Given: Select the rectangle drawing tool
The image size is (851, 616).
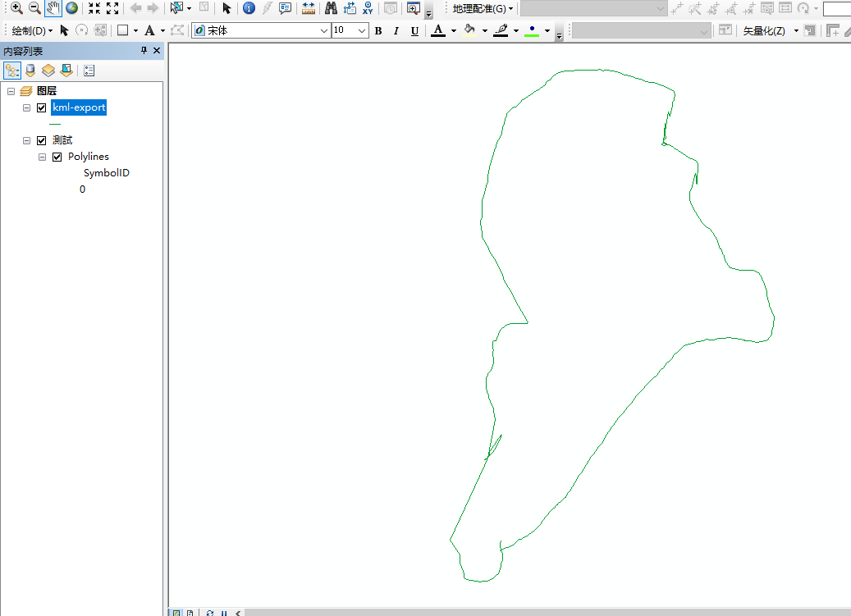Looking at the screenshot, I should click(122, 30).
